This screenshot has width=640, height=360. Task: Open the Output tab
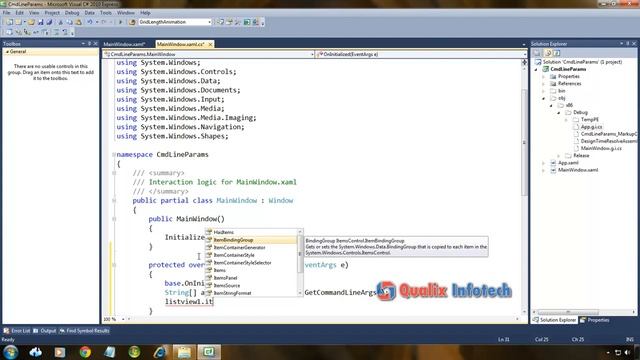tap(44, 331)
